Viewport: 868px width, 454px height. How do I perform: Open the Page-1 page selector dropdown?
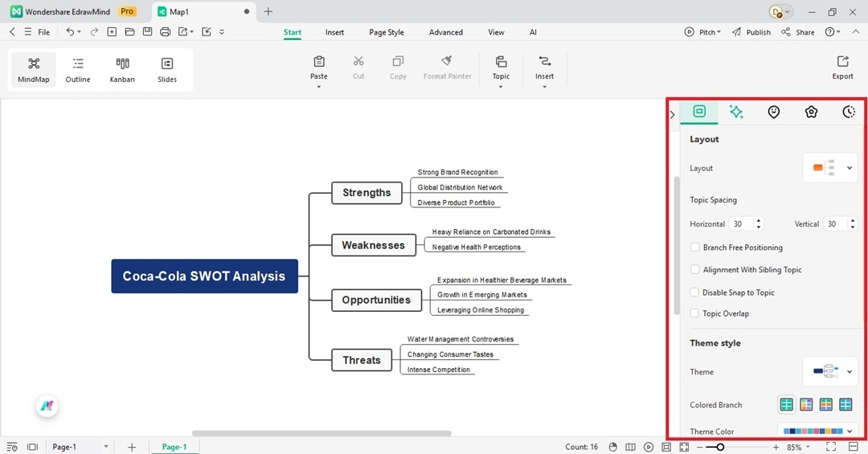80,447
